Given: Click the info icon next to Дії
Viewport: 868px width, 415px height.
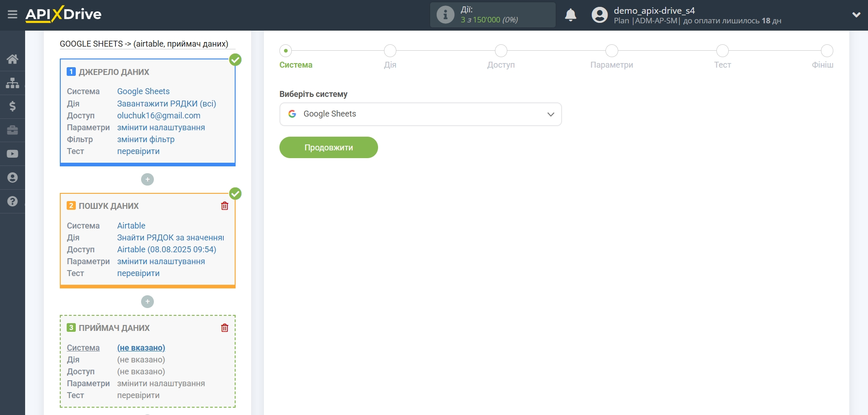Looking at the screenshot, I should [x=445, y=15].
